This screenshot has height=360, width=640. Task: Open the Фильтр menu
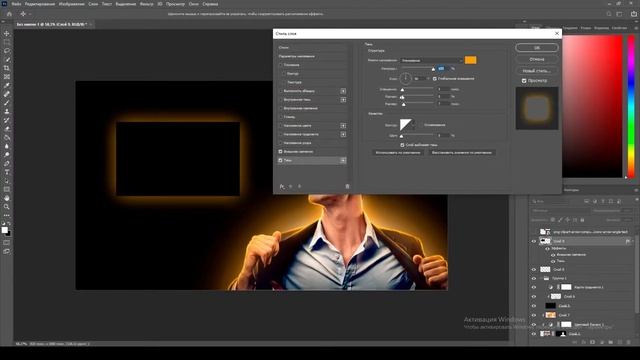(147, 4)
